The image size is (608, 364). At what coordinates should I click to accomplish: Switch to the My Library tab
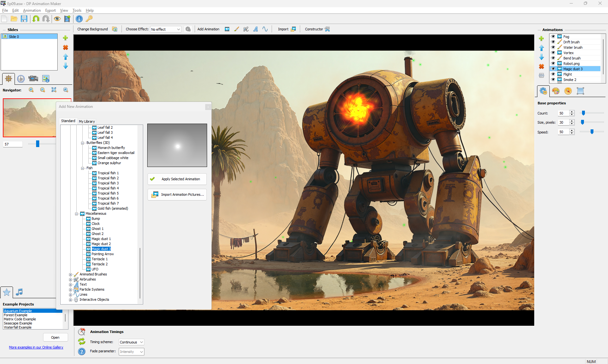[87, 121]
